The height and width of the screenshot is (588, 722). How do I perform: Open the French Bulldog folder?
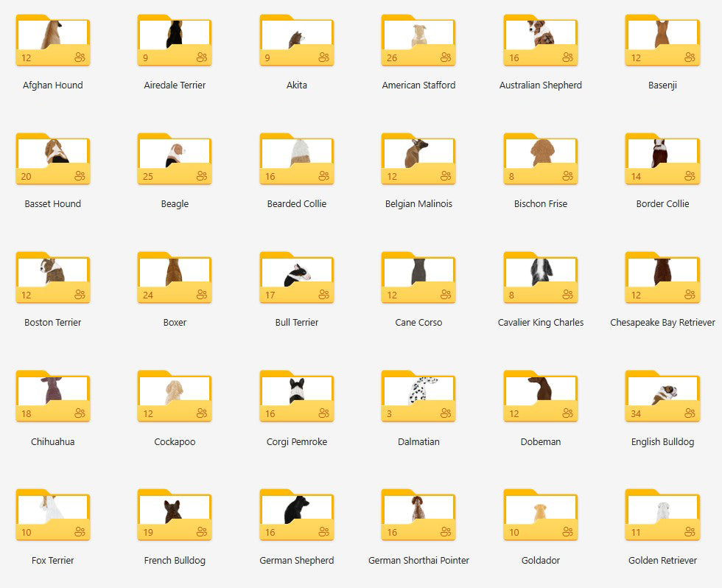[175, 516]
